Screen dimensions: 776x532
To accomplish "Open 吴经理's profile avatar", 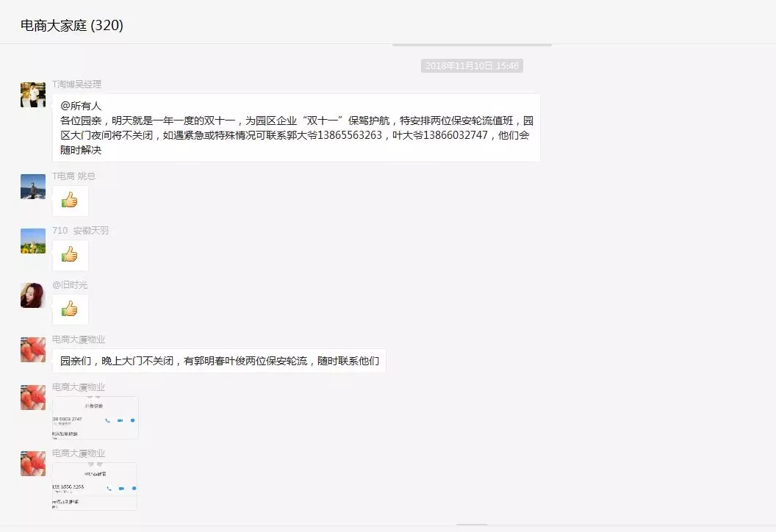I will pyautogui.click(x=32, y=94).
